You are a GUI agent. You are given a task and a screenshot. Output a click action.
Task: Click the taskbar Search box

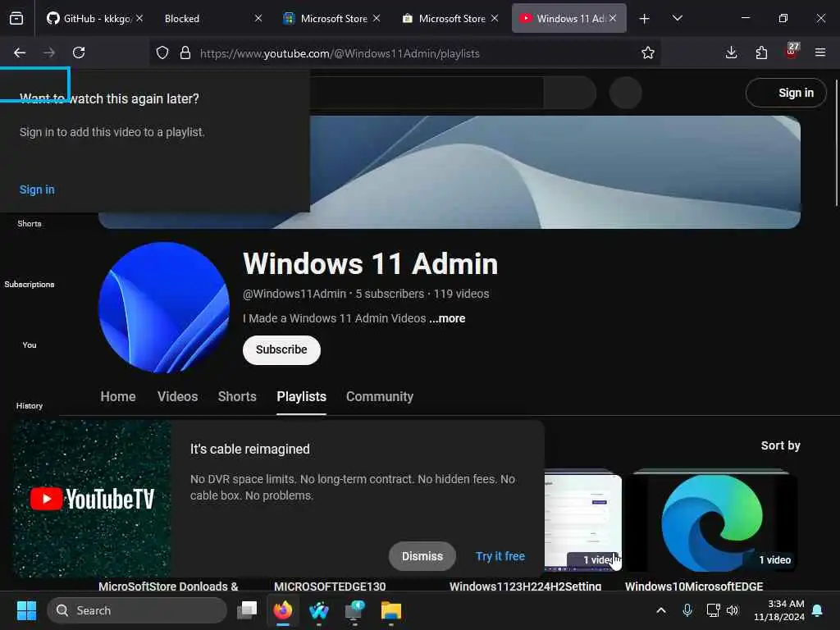click(137, 610)
